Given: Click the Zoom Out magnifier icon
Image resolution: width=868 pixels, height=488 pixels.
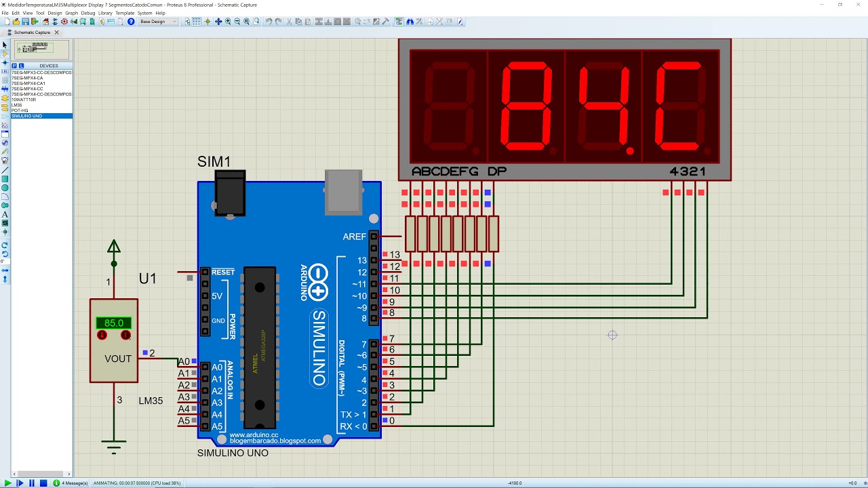Looking at the screenshot, I should click(237, 22).
